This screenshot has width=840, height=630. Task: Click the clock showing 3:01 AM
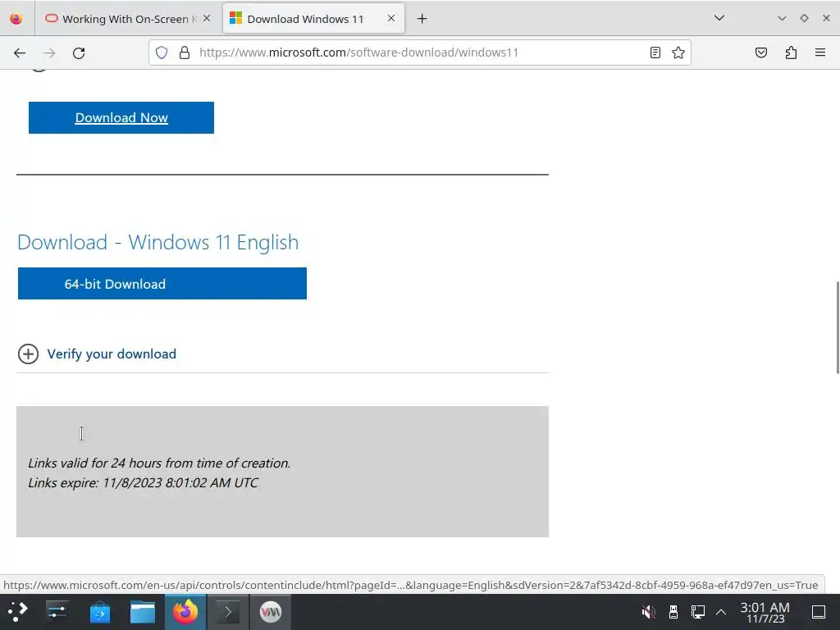[x=765, y=612]
